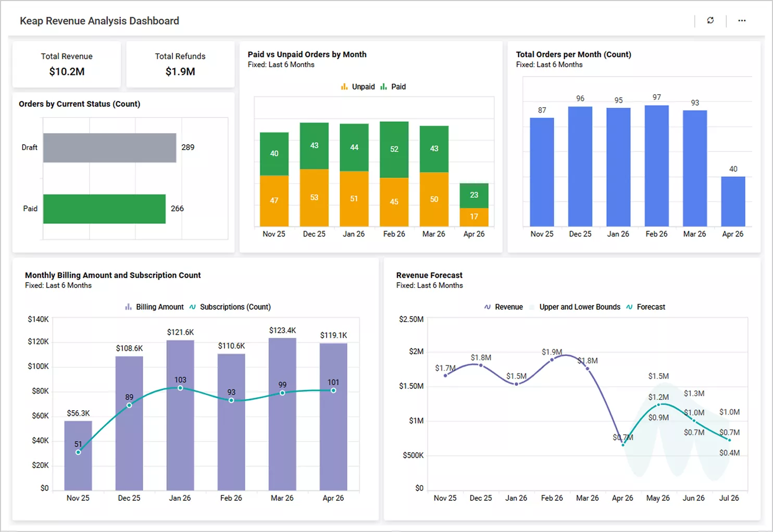Click the Apr 26 Unpaid segment 17

pyautogui.click(x=474, y=217)
